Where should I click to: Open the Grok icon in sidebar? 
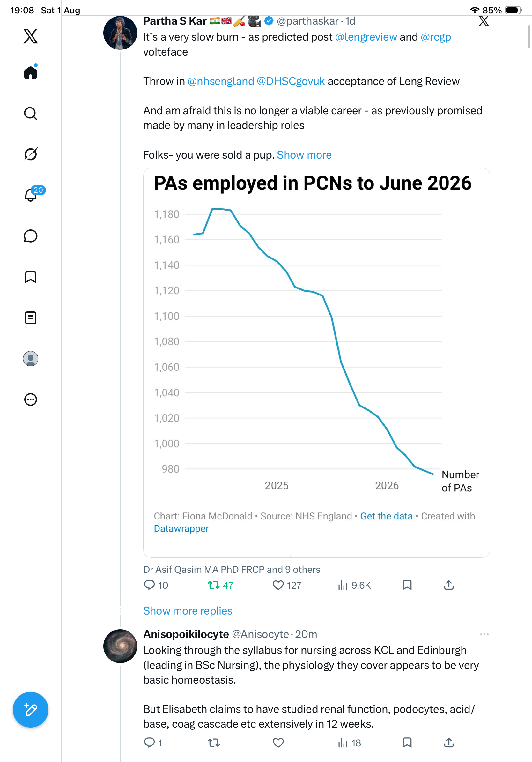31,154
